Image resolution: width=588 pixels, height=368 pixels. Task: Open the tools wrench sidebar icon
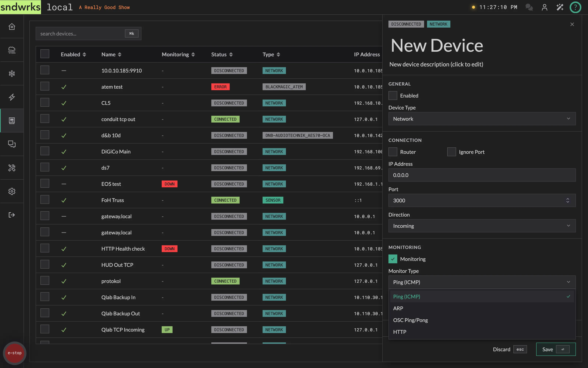(x=12, y=168)
